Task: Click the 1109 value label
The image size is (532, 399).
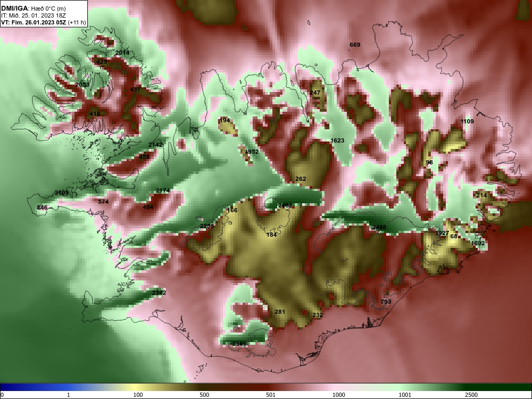Action: [467, 121]
